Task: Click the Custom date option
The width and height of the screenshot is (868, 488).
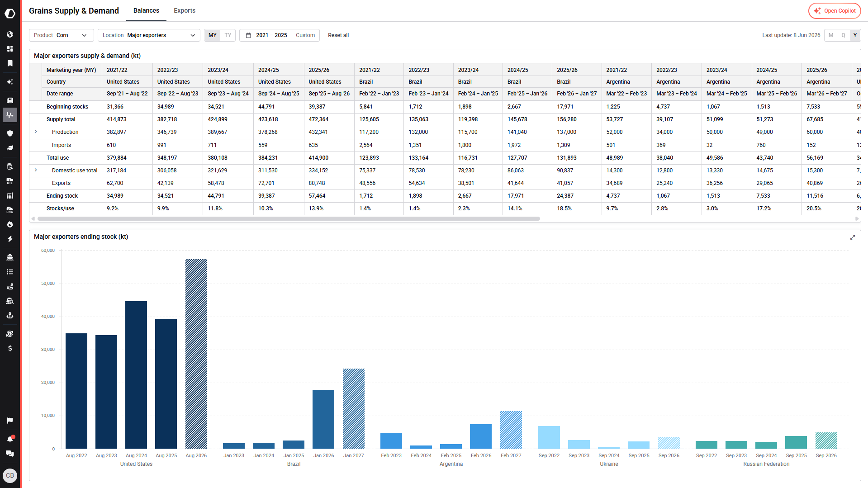Action: click(x=305, y=35)
